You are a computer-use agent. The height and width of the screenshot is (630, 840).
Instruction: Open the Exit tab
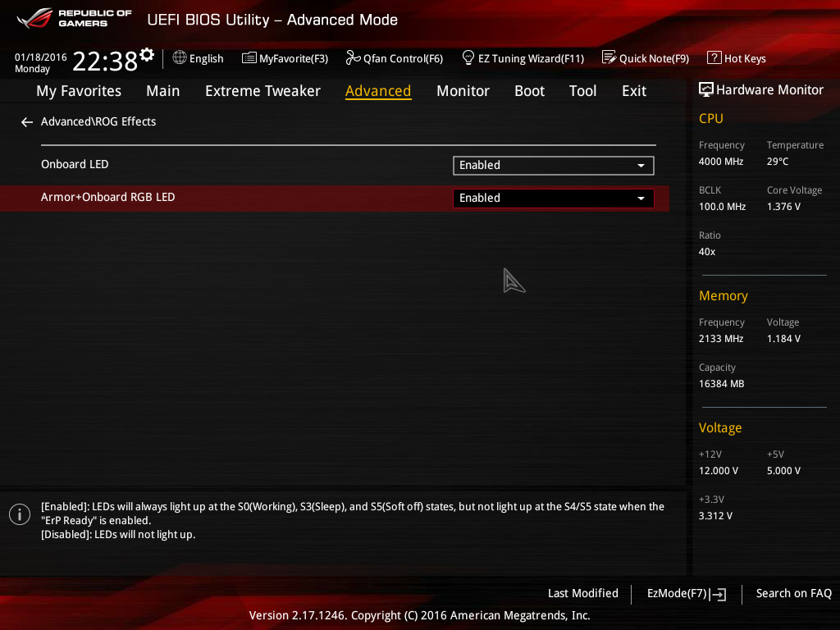click(x=634, y=91)
